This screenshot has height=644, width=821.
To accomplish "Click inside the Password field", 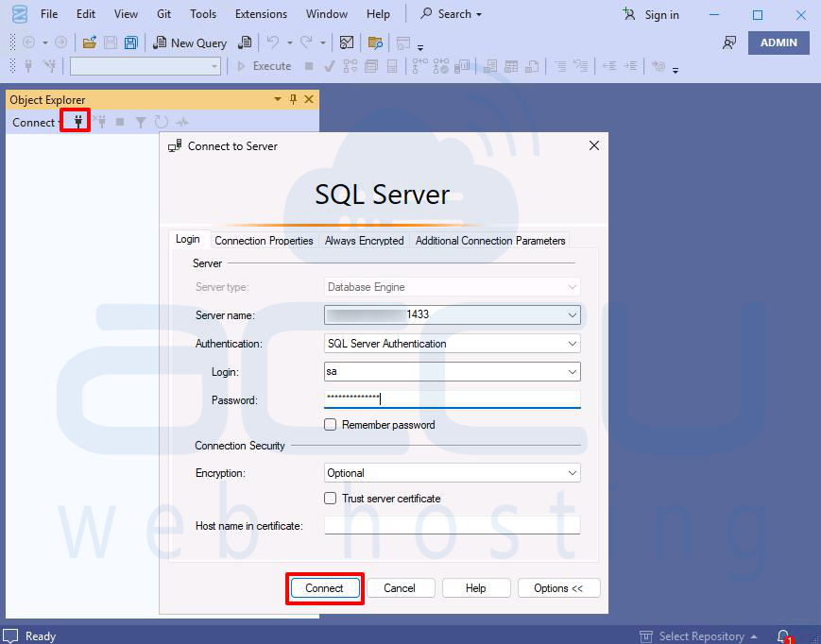I will click(444, 398).
